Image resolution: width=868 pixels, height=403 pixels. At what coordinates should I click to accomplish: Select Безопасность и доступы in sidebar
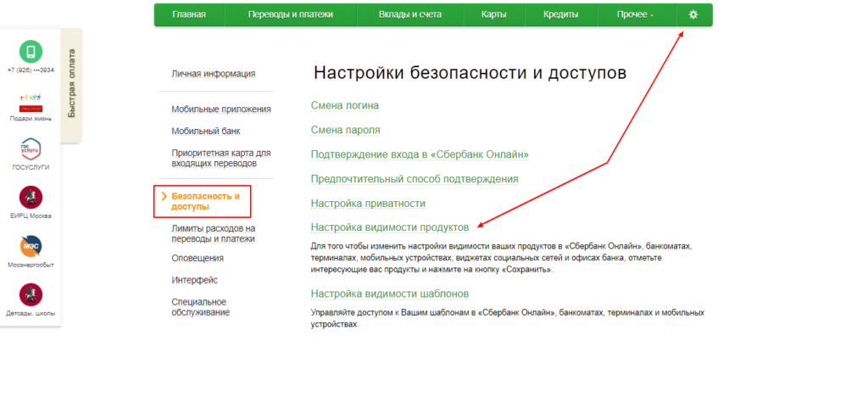coord(205,201)
